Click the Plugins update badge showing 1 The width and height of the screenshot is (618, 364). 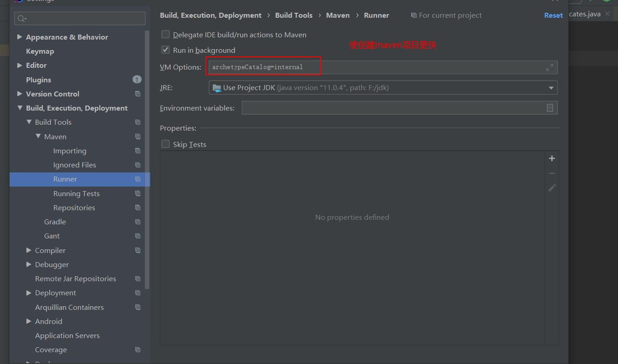(x=137, y=80)
